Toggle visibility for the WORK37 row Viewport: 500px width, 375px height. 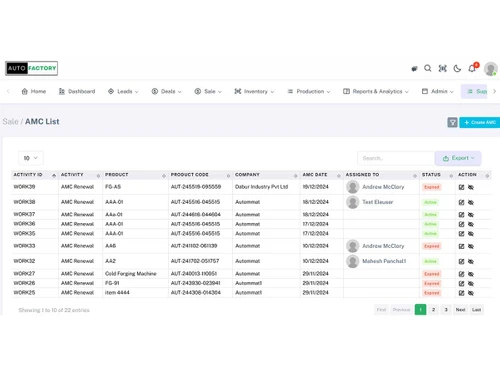click(471, 215)
